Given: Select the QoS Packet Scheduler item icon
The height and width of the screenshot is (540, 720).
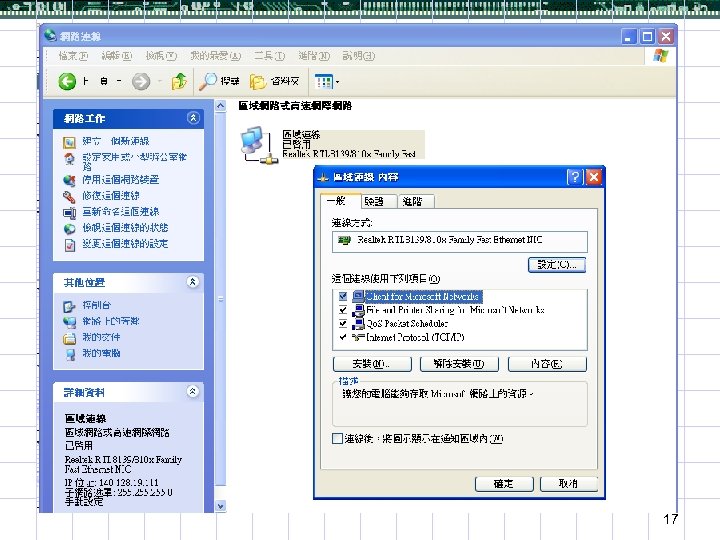Looking at the screenshot, I should point(358,324).
